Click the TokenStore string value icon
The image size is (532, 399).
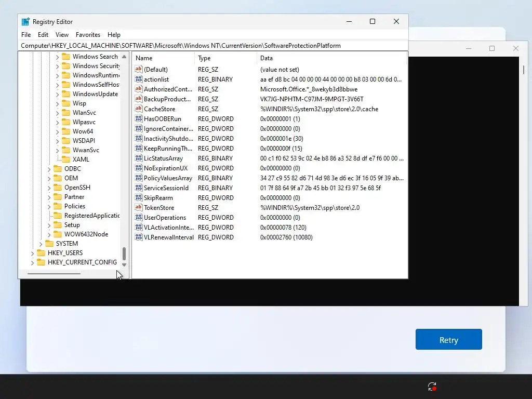(138, 207)
